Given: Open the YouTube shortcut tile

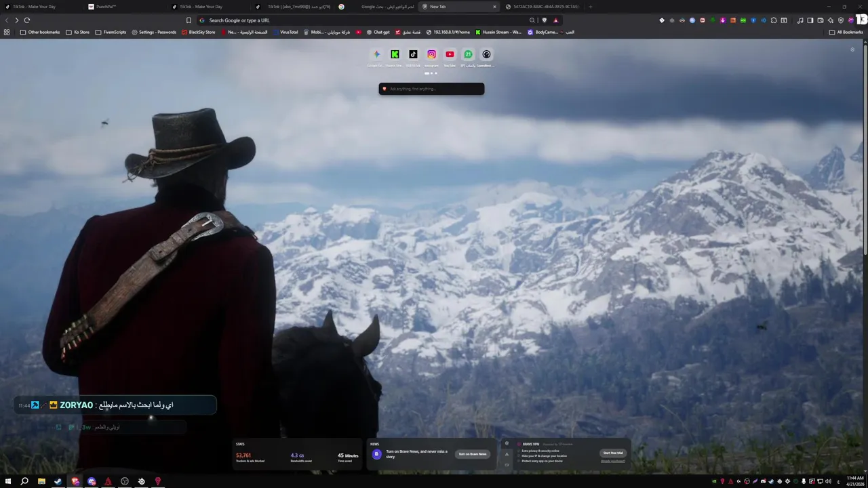Looking at the screenshot, I should point(450,54).
